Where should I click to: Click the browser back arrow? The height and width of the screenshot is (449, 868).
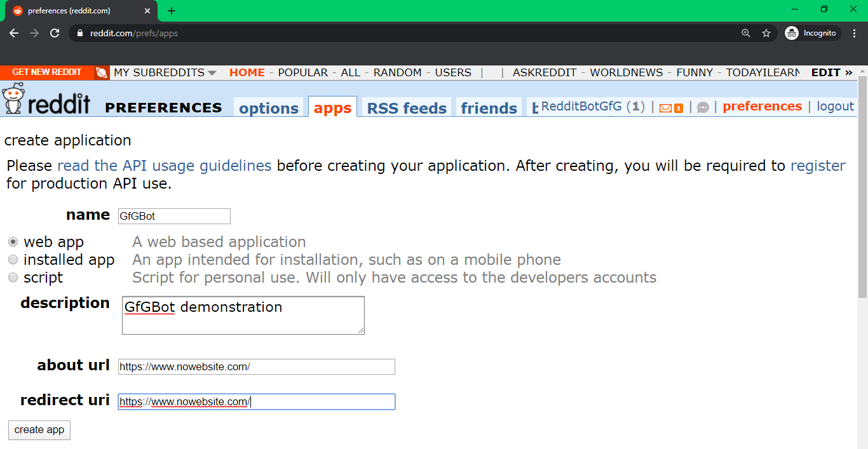pos(14,33)
